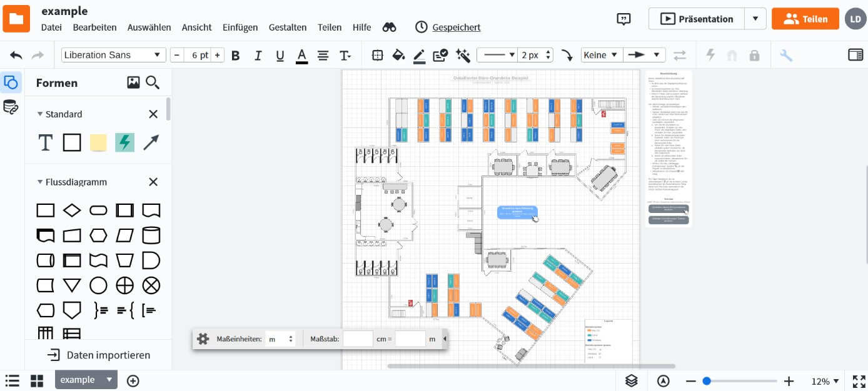Click the Maßstab cm input field
Viewport: 868px width, 391px height.
pyautogui.click(x=358, y=339)
